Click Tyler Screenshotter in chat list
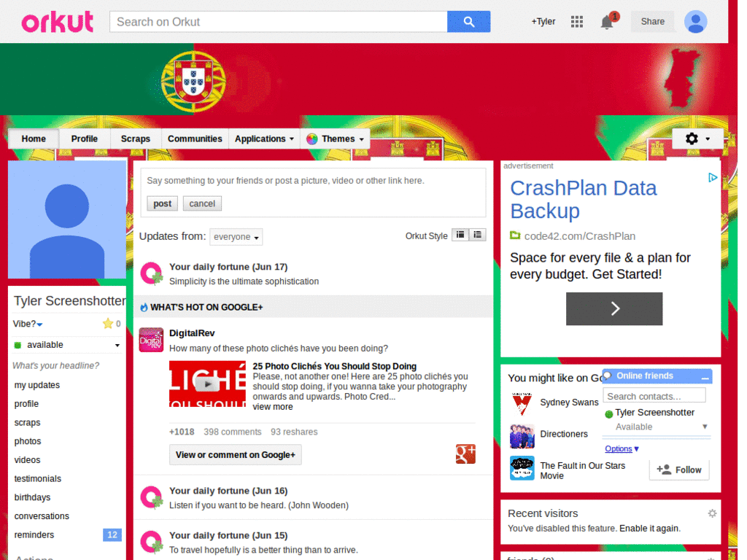 click(x=654, y=413)
